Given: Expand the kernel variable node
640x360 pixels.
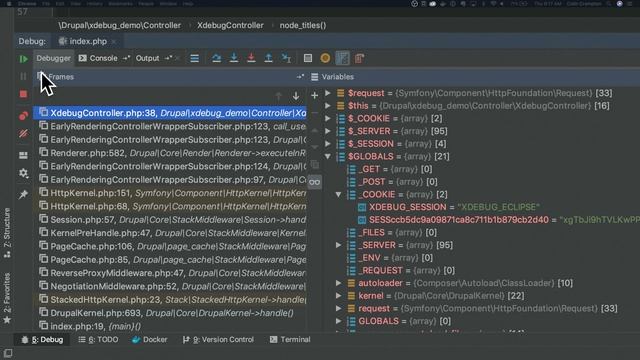Looking at the screenshot, I should [x=338, y=296].
